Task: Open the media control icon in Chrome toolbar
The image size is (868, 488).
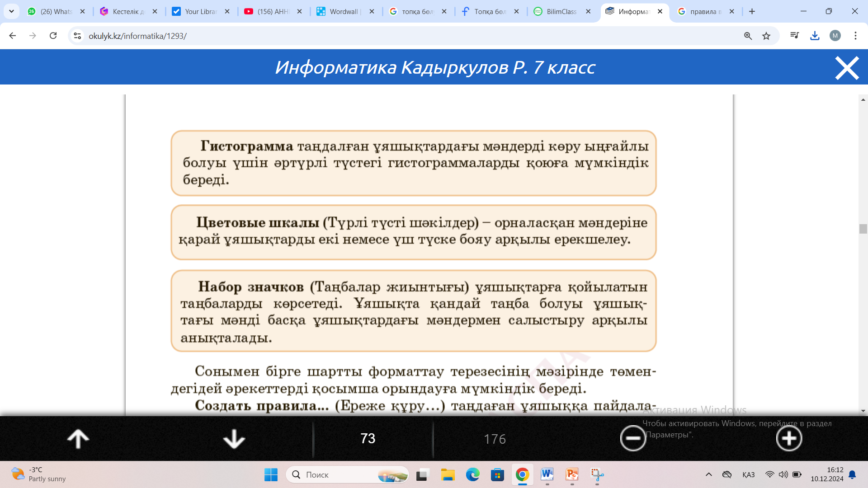Action: [x=794, y=36]
